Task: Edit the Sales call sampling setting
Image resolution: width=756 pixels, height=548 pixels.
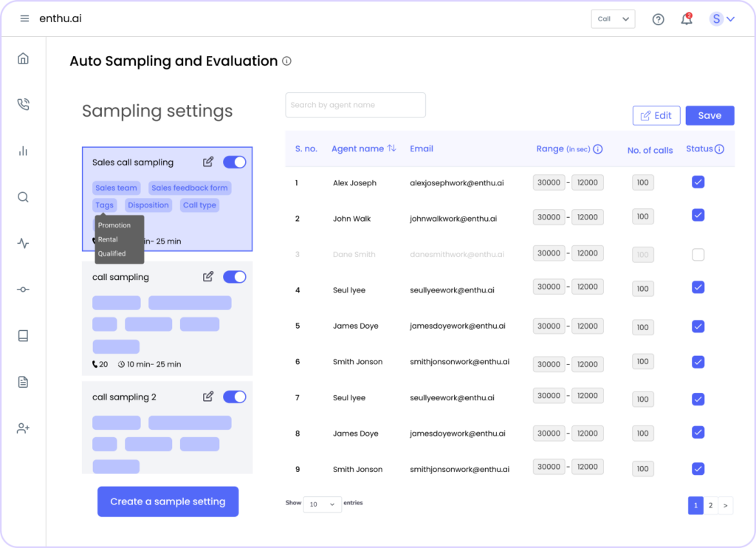Action: tap(208, 162)
